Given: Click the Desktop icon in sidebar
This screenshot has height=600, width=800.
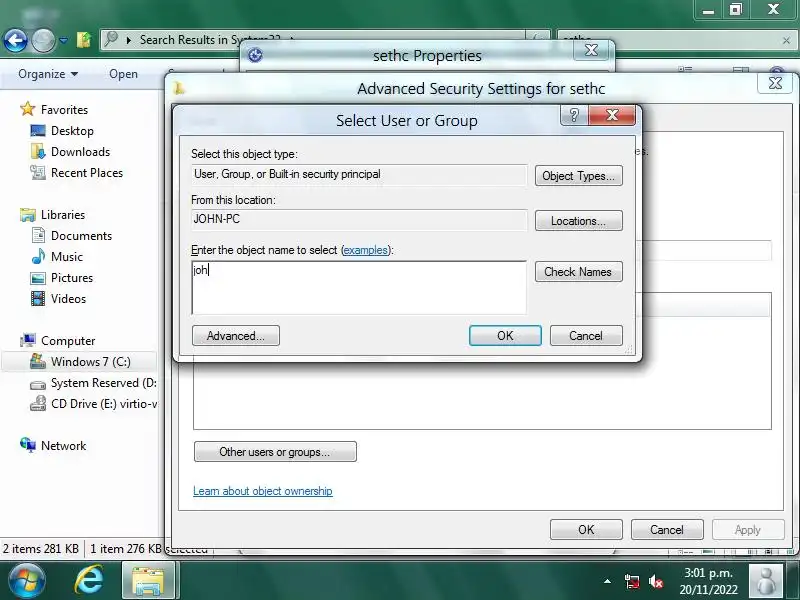Looking at the screenshot, I should (38, 131).
